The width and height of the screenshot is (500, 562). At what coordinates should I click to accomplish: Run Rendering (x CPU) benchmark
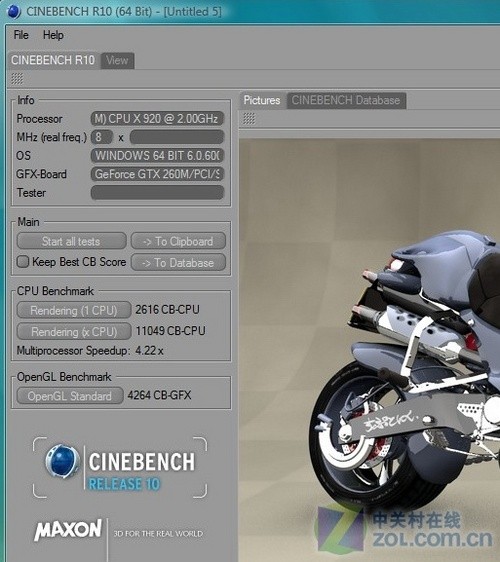[x=73, y=332]
